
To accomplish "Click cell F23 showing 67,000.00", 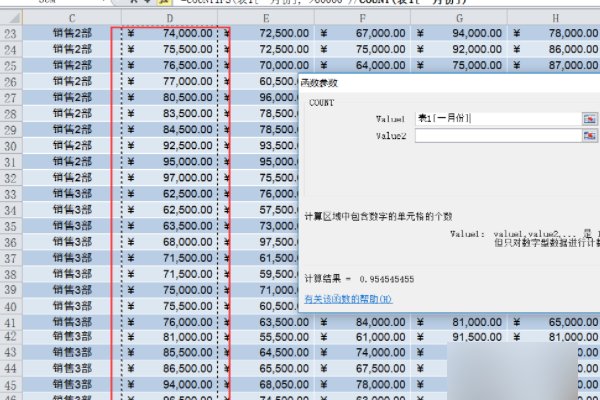I will click(x=362, y=33).
